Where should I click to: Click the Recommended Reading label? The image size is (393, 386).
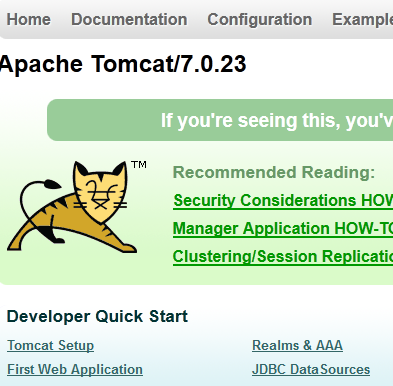274,172
